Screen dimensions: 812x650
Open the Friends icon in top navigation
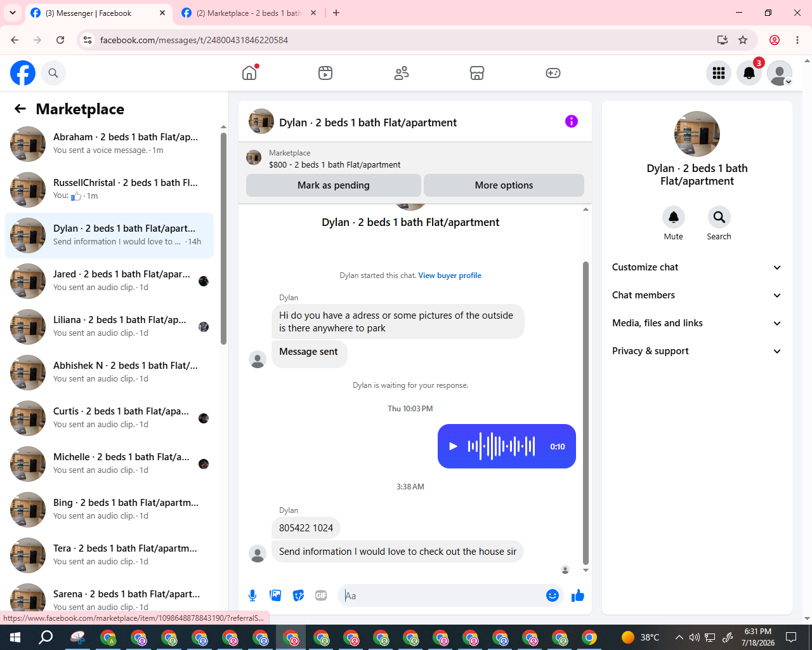402,73
